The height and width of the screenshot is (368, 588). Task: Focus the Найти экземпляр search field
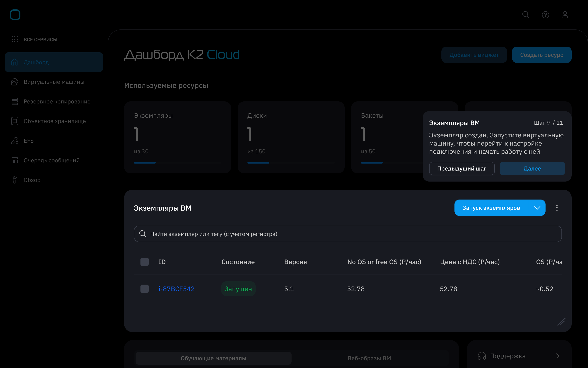point(348,234)
